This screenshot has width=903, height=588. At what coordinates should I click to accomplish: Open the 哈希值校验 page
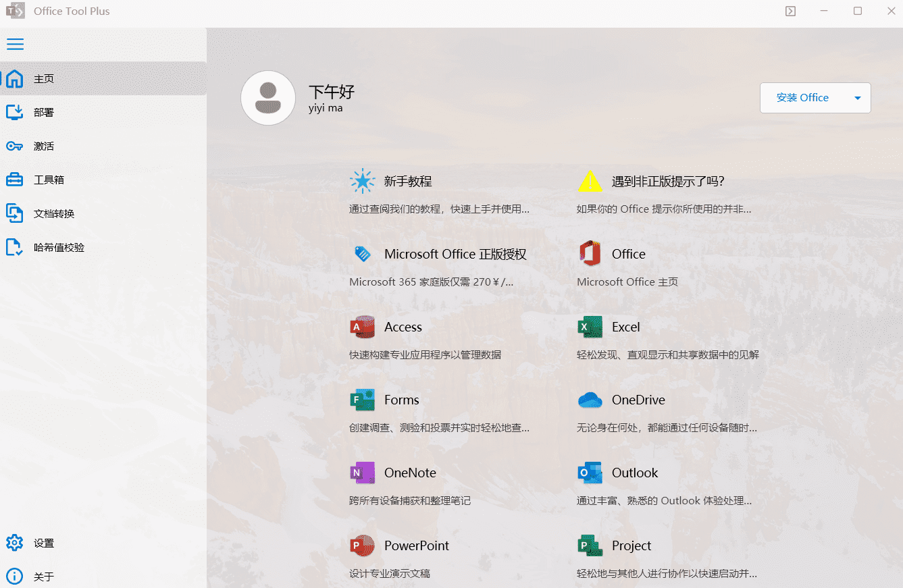[103, 248]
